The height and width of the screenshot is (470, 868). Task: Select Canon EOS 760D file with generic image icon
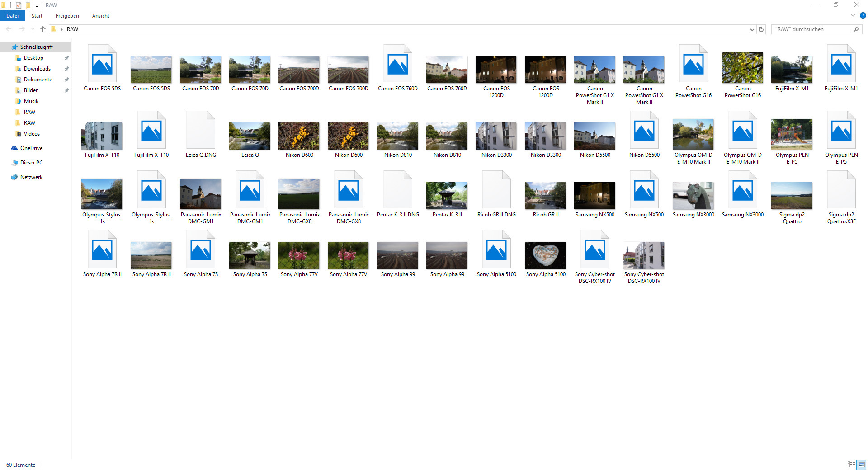pos(398,64)
